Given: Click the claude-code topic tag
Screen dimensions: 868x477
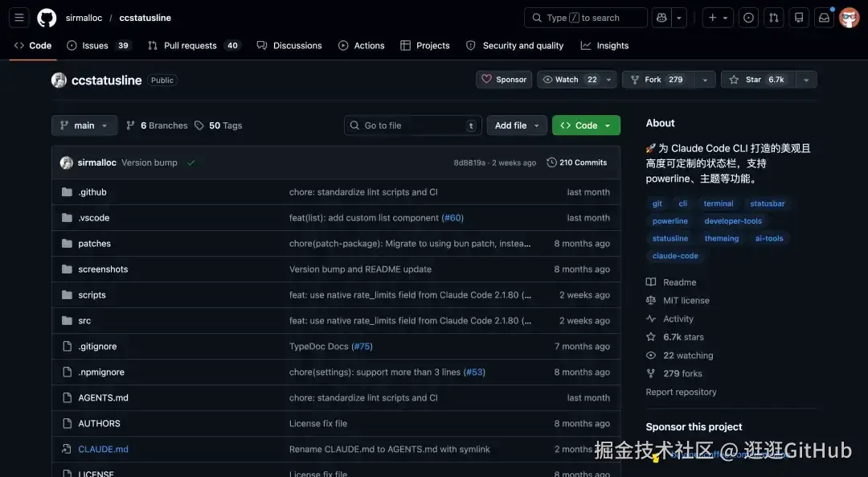Looking at the screenshot, I should point(675,256).
